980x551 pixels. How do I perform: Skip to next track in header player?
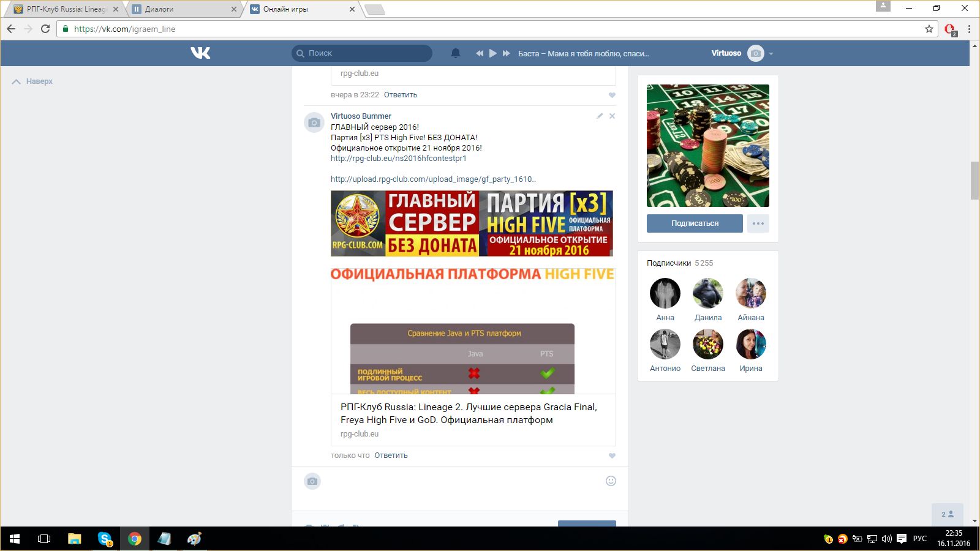point(506,53)
